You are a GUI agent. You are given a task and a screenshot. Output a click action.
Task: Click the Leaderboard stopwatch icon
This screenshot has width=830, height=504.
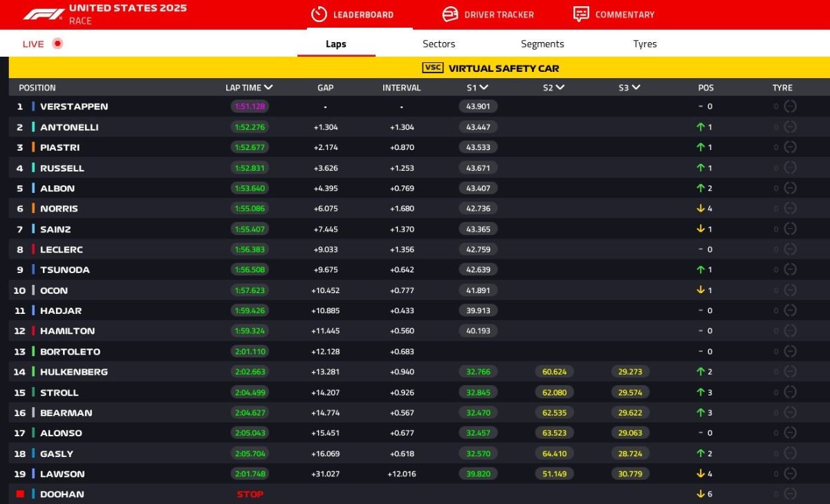319,15
